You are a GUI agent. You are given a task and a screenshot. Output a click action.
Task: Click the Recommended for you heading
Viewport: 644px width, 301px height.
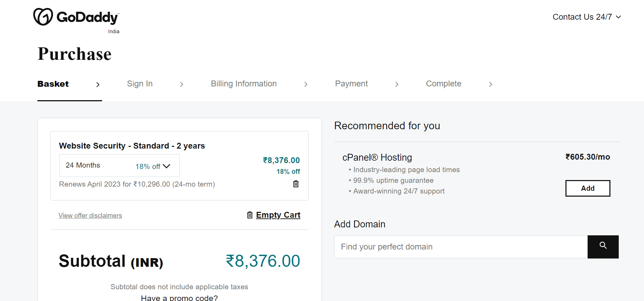tap(387, 126)
